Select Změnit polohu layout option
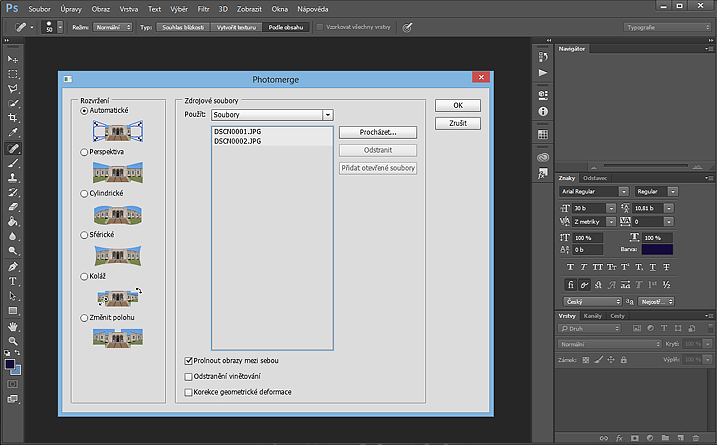 [84, 318]
